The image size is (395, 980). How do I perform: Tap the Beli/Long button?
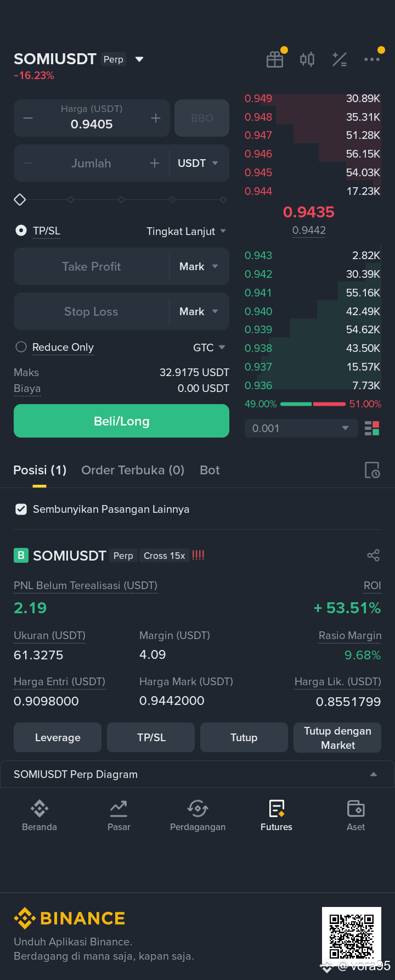tap(121, 421)
